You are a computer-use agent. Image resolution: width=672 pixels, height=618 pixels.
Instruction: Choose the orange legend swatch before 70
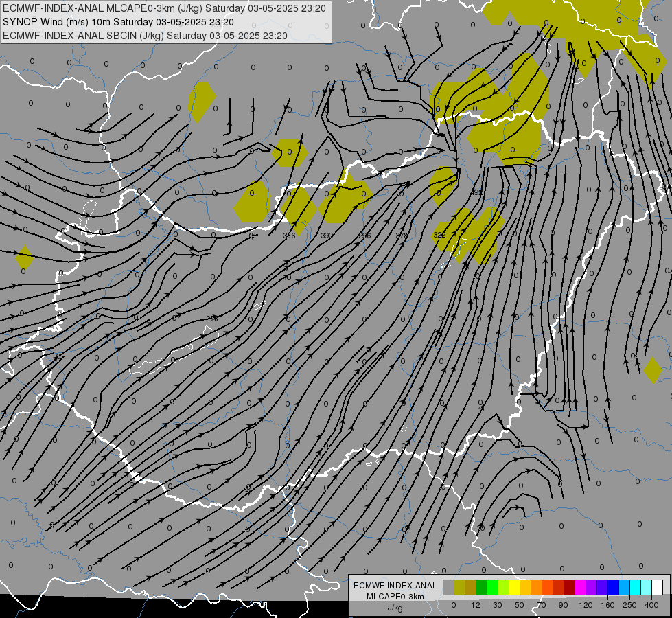(537, 588)
